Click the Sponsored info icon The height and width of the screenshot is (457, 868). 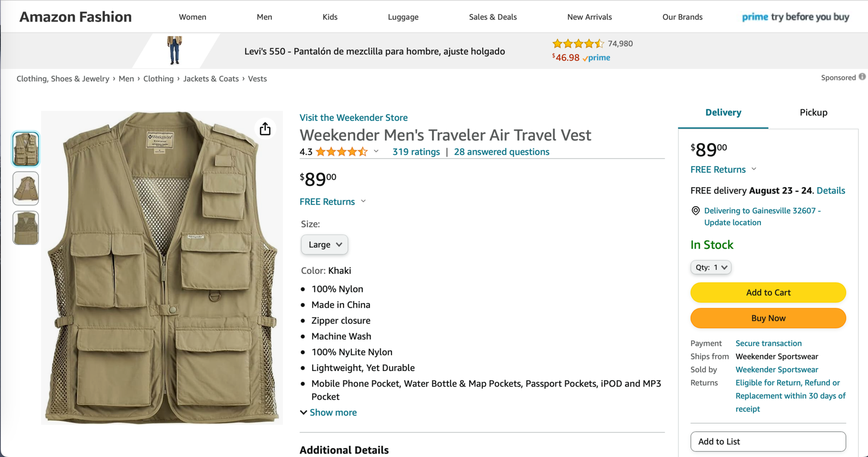click(862, 77)
